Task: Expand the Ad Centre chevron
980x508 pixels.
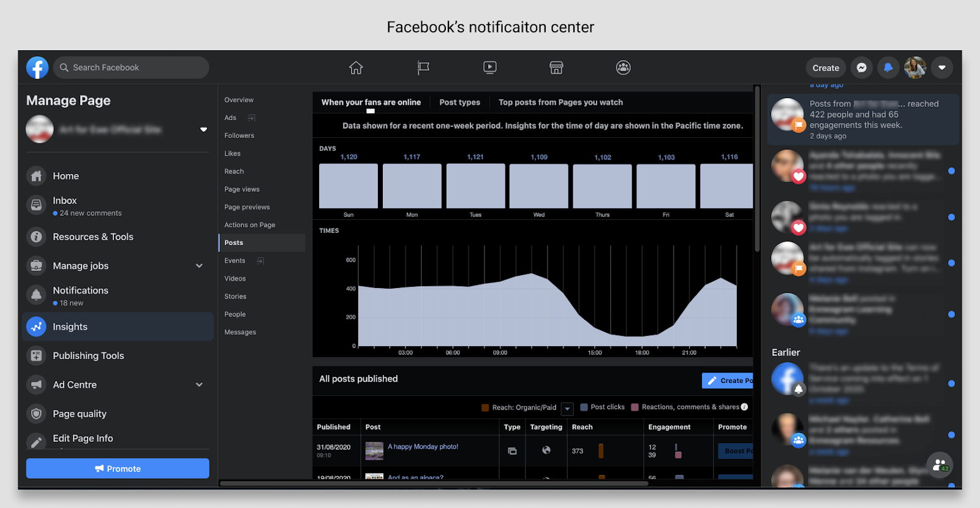Action: pyautogui.click(x=199, y=385)
